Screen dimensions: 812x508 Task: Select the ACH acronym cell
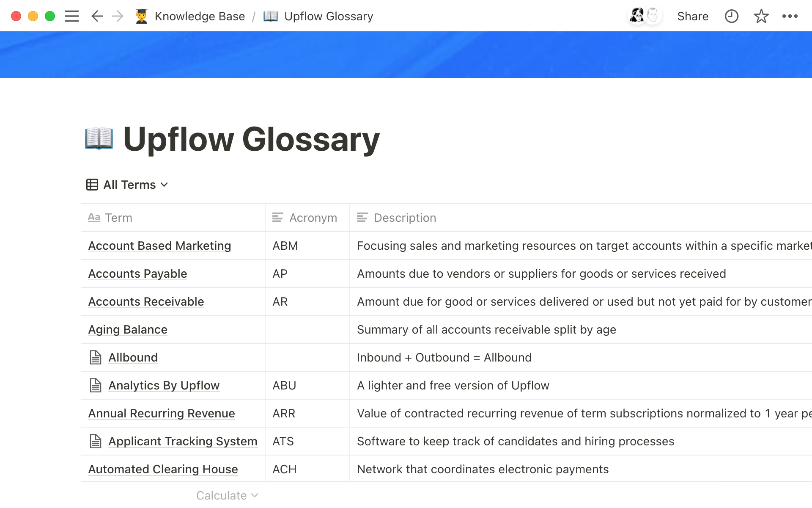307,469
